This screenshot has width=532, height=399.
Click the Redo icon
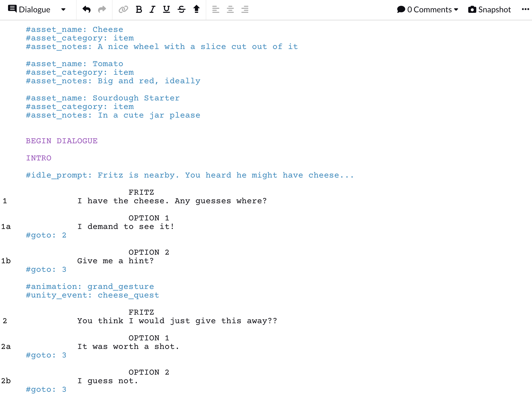(102, 9)
